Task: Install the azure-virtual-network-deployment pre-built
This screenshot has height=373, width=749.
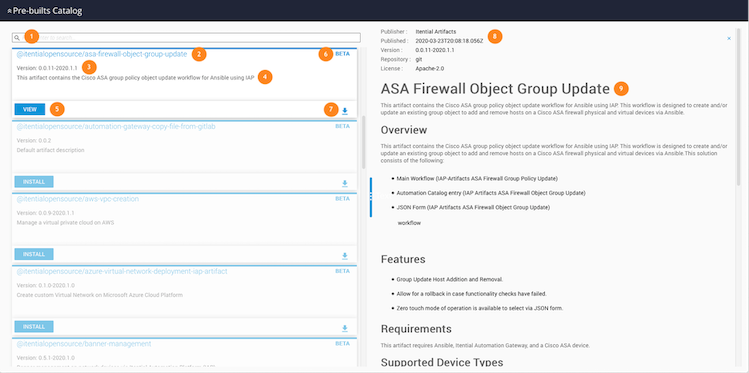Action: point(34,327)
